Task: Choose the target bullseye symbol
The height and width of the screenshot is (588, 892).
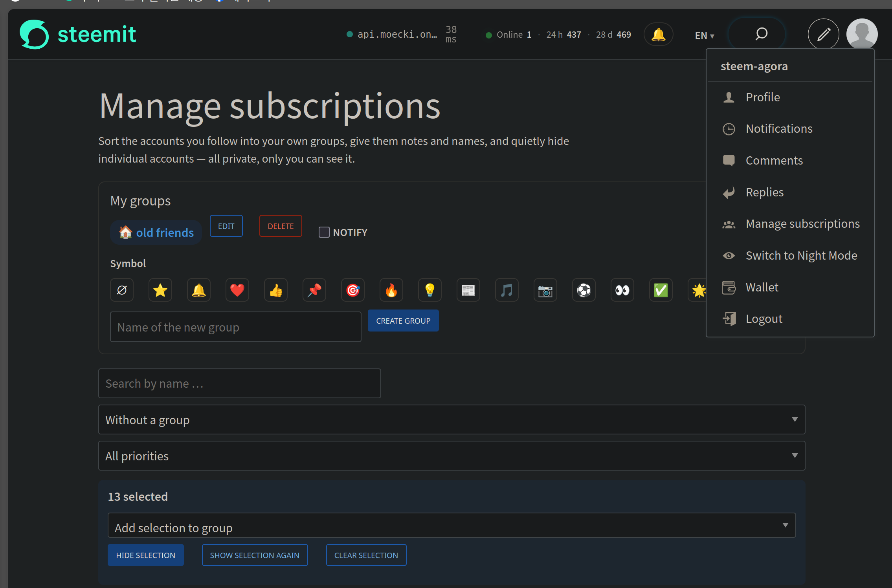Action: coord(353,290)
